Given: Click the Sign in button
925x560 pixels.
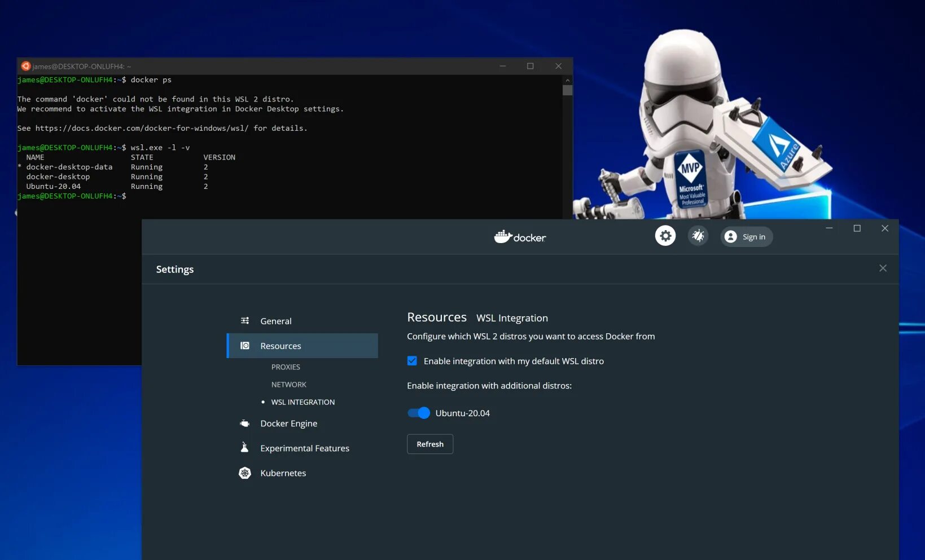Looking at the screenshot, I should [747, 237].
